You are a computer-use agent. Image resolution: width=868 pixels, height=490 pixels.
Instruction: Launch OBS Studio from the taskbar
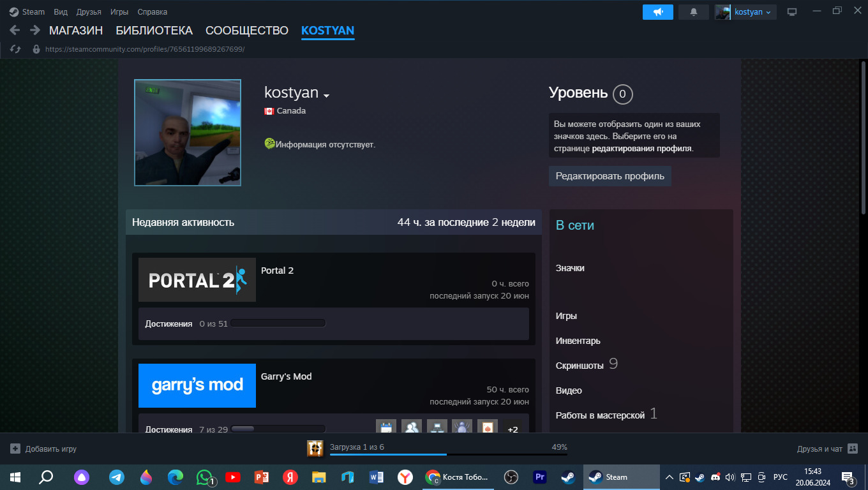tap(511, 477)
